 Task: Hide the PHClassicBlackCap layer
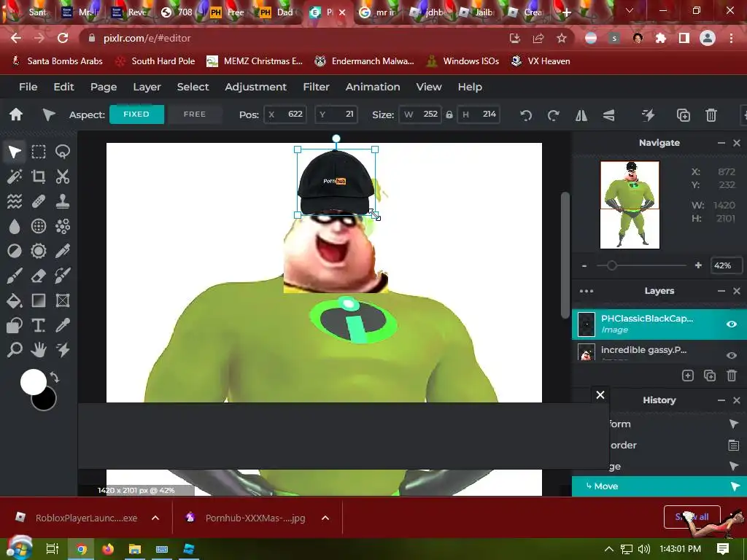(x=731, y=324)
